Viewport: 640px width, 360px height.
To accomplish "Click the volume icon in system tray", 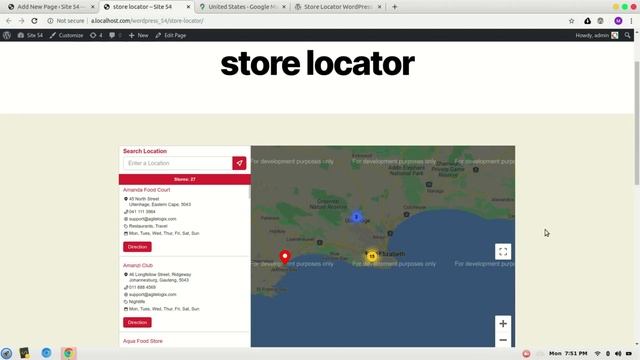I will 618,353.
